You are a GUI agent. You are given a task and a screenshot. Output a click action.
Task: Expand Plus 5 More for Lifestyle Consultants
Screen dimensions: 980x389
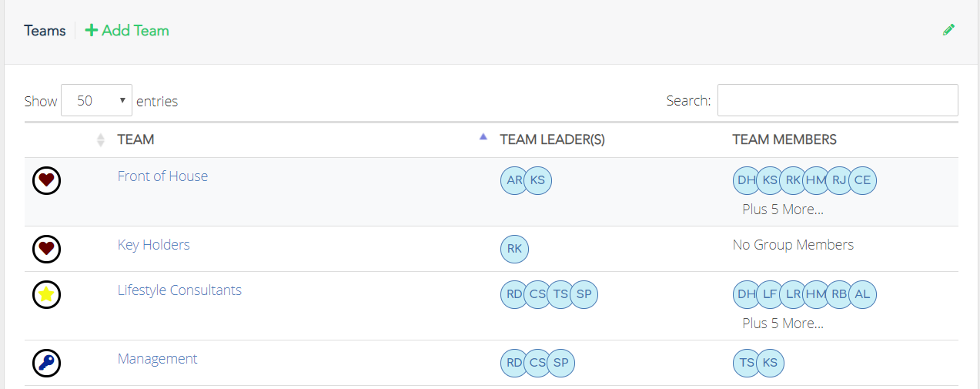point(782,323)
